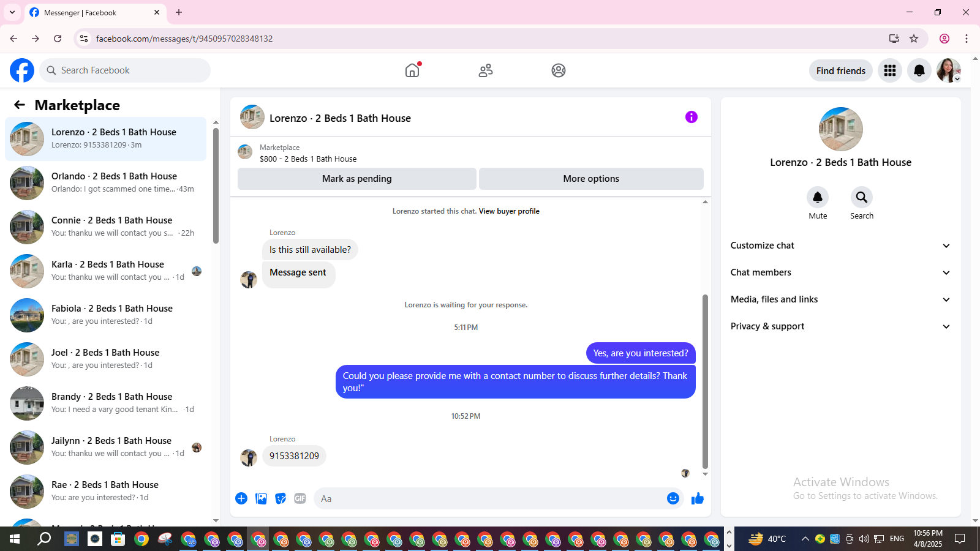Open the Microsoft Store taskbar icon
Viewport: 980px width, 551px height.
[118, 539]
